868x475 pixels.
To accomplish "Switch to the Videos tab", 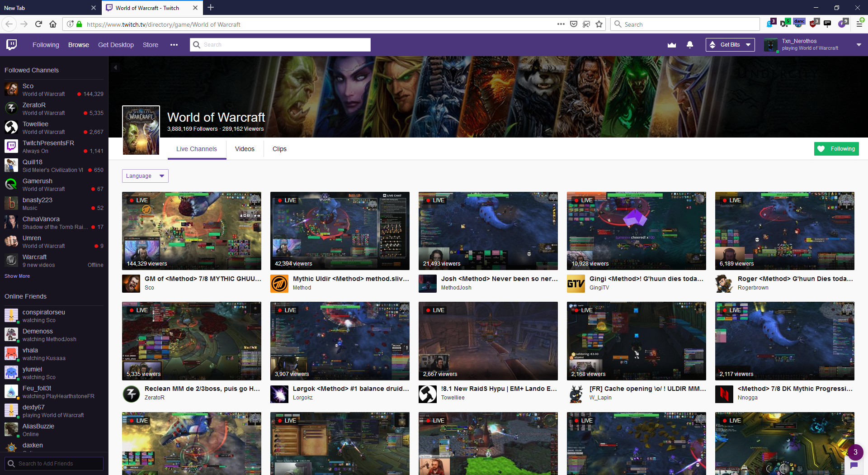I will (245, 149).
